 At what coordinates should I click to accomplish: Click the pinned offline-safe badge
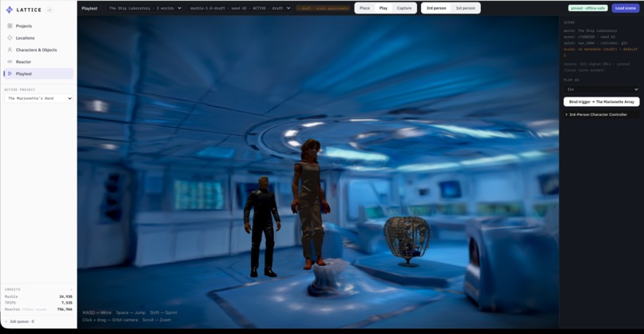coord(588,8)
